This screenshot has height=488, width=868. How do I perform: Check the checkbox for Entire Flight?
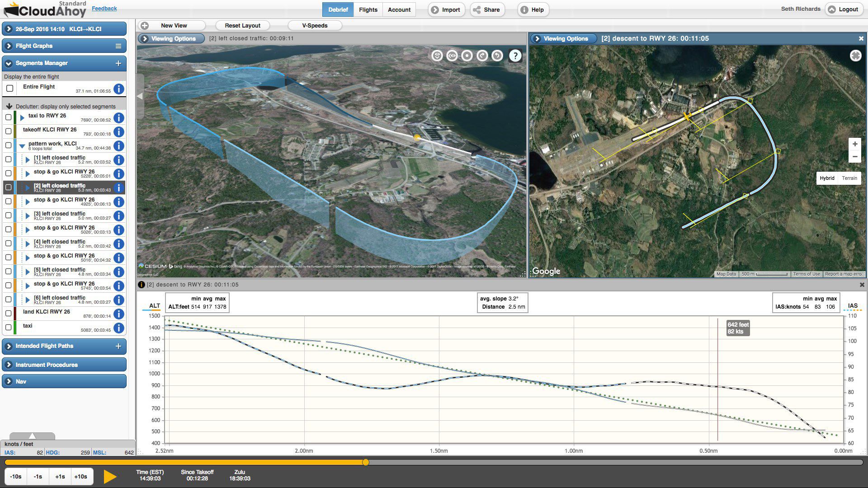9,89
